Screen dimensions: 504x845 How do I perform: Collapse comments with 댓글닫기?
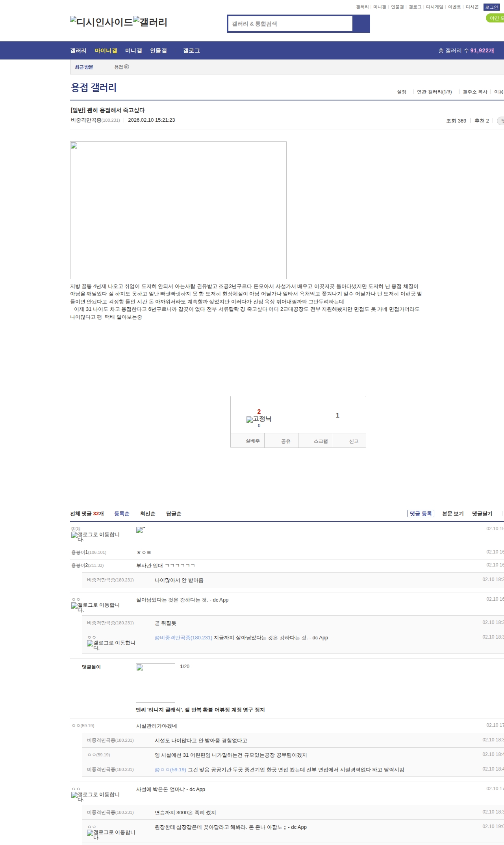coord(482,514)
